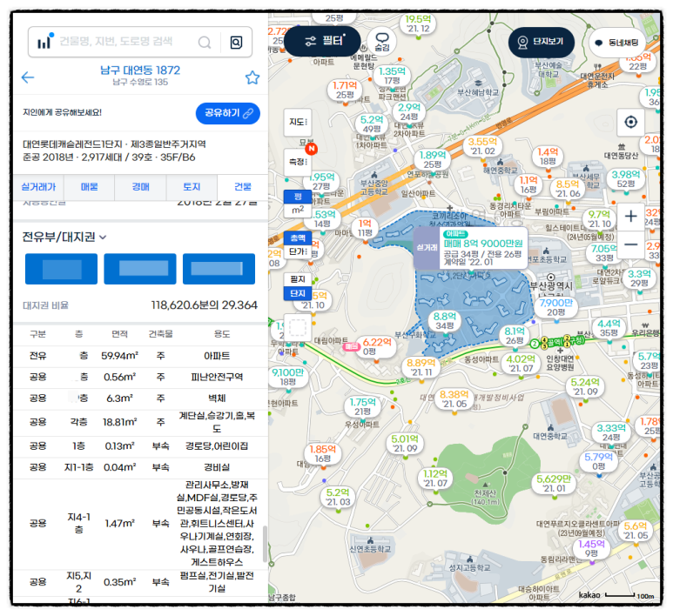The width and height of the screenshot is (673, 616).
Task: Click the 8.8억 34평 price marker
Action: 444,321
